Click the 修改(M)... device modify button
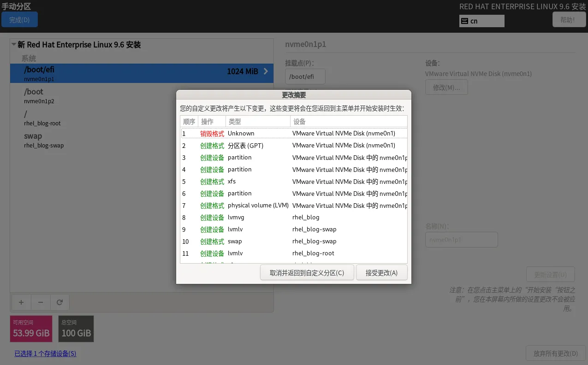 coord(446,87)
